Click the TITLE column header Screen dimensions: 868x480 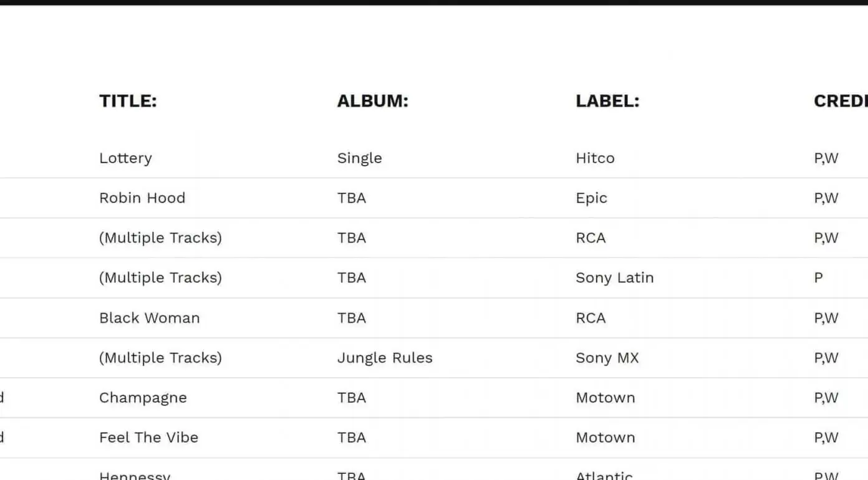click(128, 101)
